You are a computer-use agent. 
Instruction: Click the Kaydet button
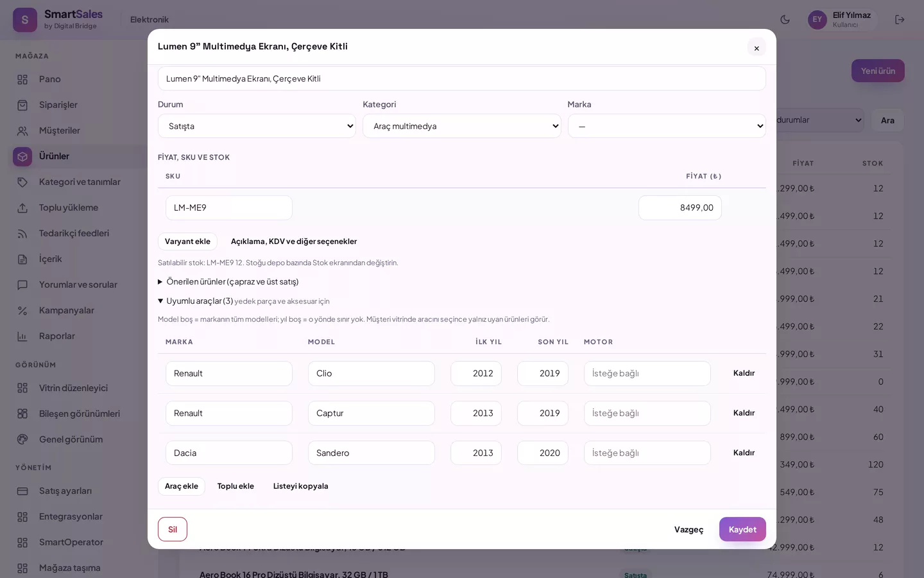[x=742, y=529]
